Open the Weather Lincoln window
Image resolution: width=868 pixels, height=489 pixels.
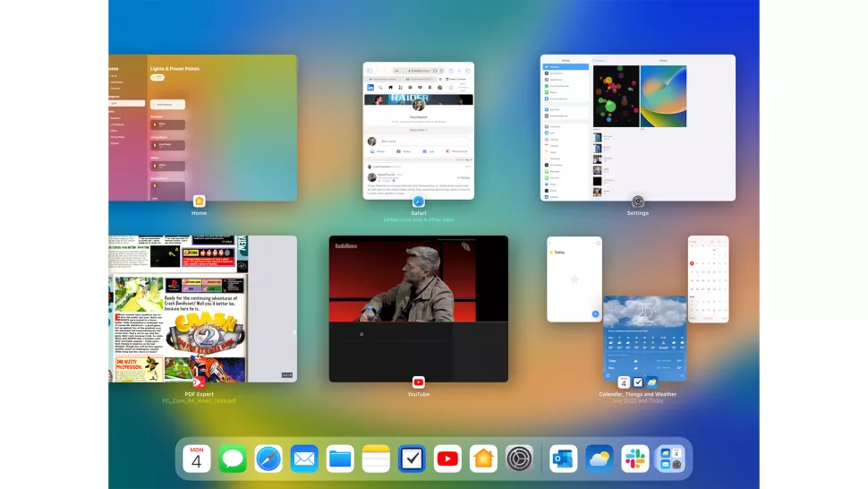point(645,338)
